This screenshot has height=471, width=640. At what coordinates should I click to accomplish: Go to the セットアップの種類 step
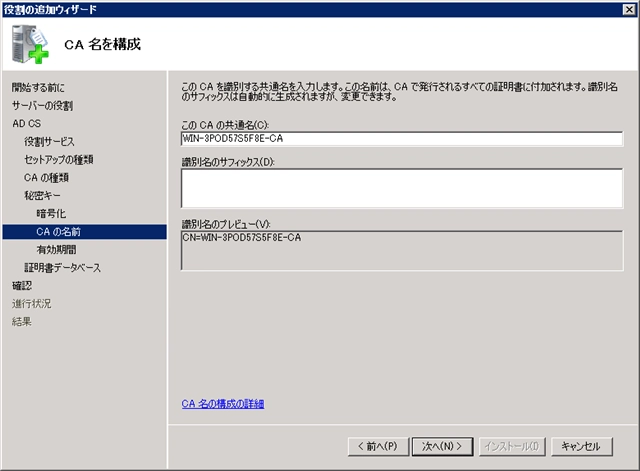click(59, 160)
